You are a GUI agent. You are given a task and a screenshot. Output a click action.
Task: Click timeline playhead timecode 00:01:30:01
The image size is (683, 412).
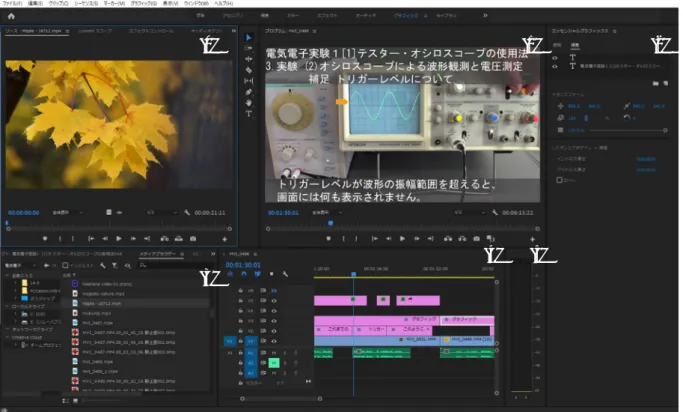tap(243, 265)
